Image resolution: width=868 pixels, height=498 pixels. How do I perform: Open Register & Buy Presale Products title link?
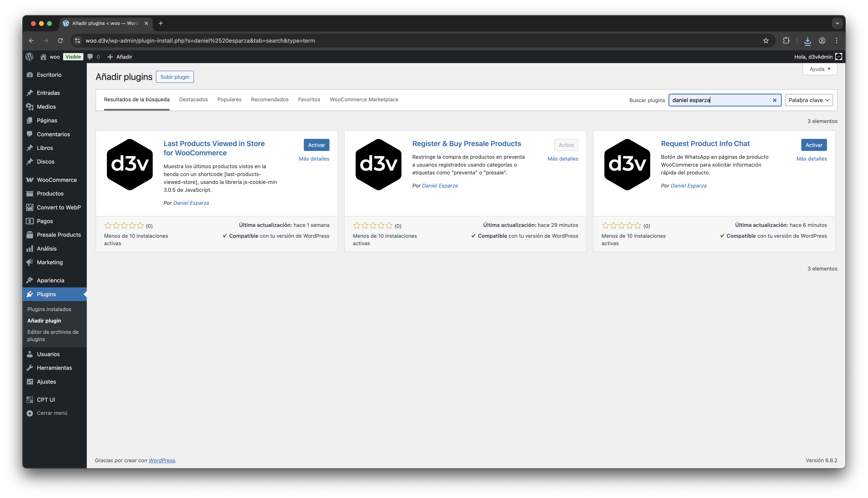[x=467, y=144]
